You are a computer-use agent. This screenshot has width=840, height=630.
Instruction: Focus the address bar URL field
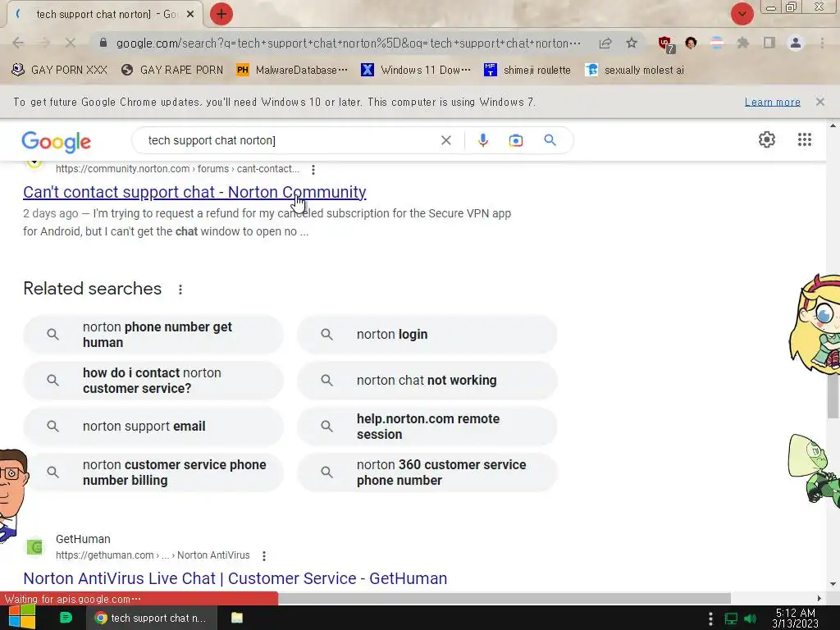pyautogui.click(x=348, y=43)
